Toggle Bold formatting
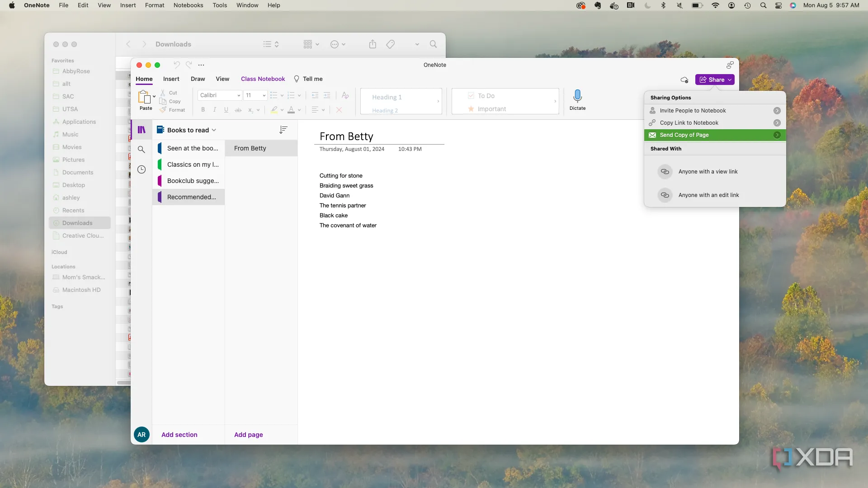Viewport: 868px width, 488px height. (203, 110)
